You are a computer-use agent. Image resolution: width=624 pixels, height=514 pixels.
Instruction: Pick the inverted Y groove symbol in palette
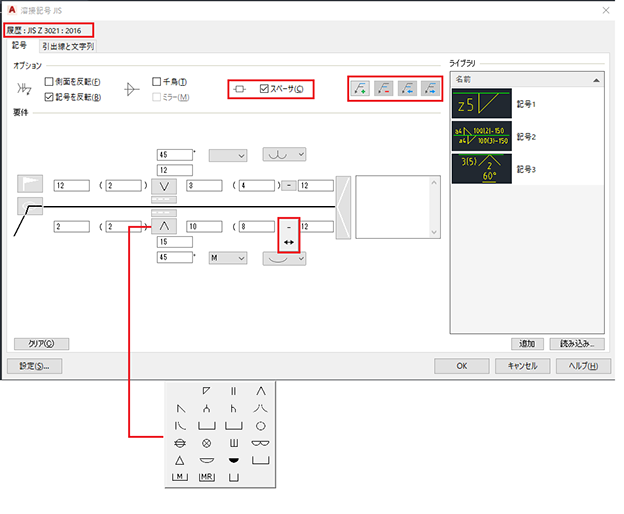pyautogui.click(x=206, y=409)
